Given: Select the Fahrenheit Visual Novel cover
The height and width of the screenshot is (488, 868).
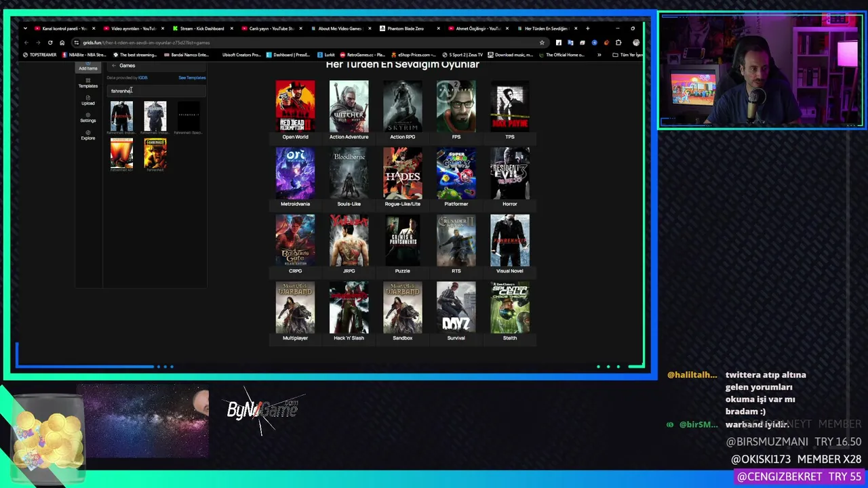Looking at the screenshot, I should click(510, 240).
